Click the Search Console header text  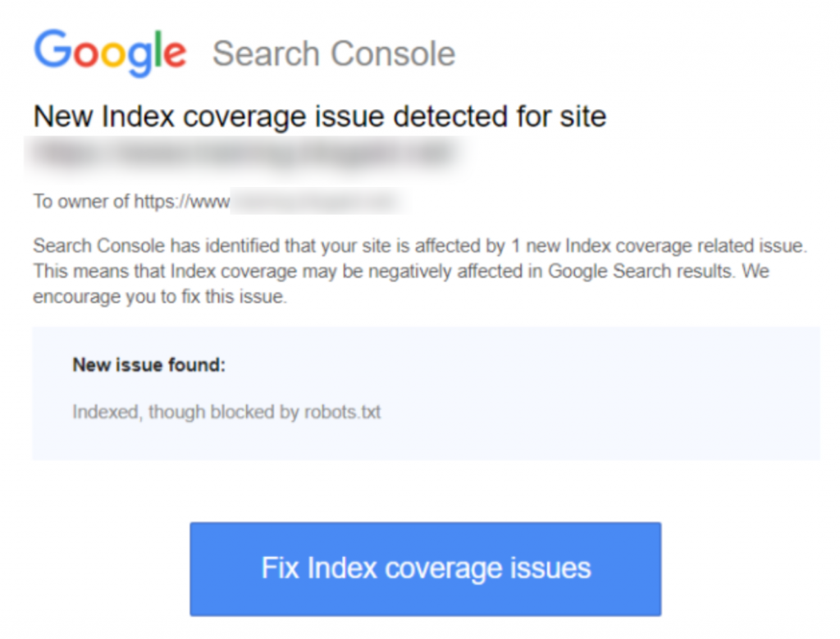click(x=333, y=54)
